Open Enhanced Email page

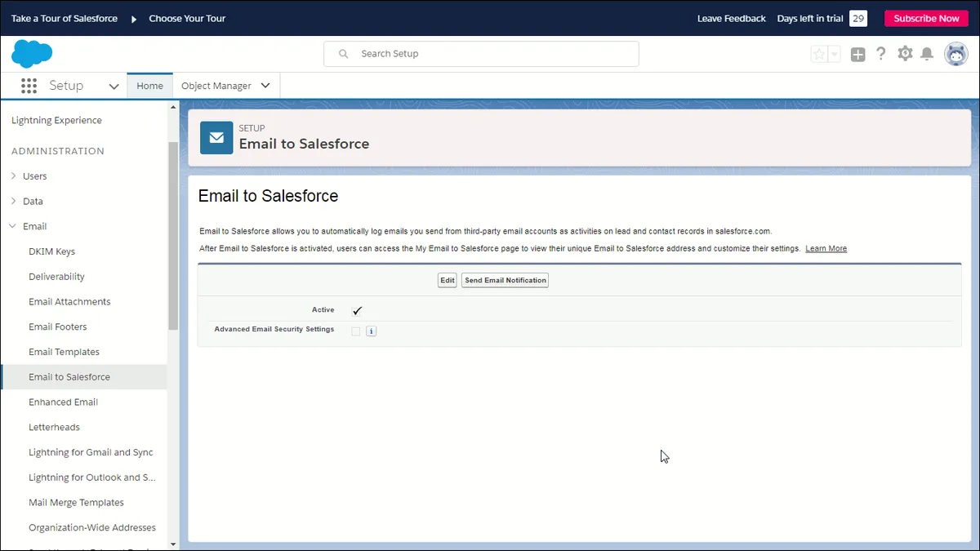(x=63, y=402)
